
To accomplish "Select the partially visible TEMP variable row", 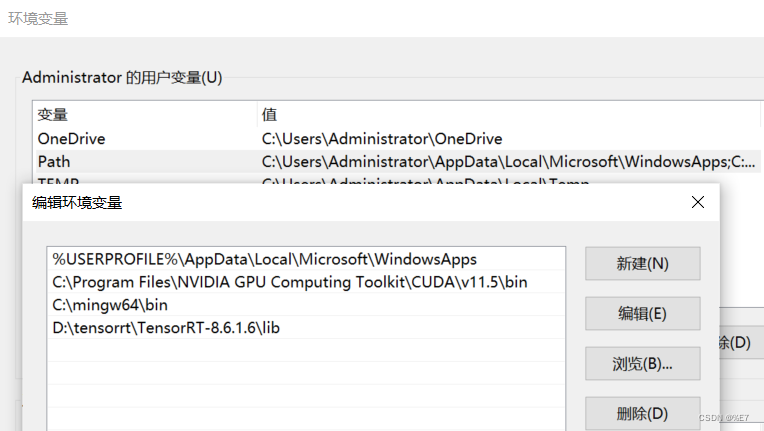I will point(398,179).
